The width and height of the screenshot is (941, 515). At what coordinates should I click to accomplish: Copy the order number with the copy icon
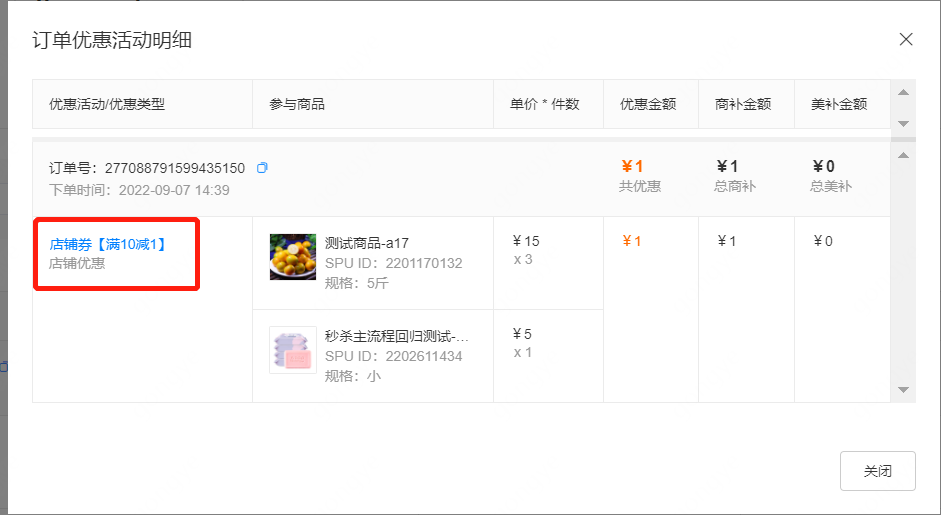262,168
